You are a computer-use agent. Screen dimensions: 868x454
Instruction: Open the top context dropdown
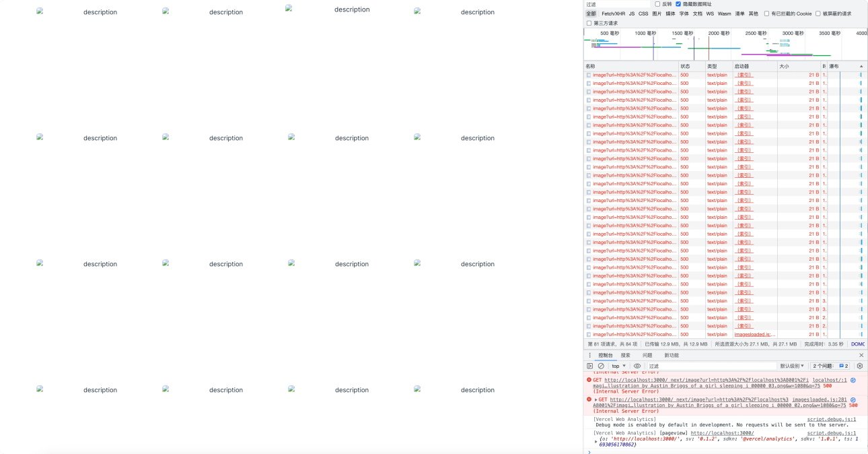click(618, 366)
